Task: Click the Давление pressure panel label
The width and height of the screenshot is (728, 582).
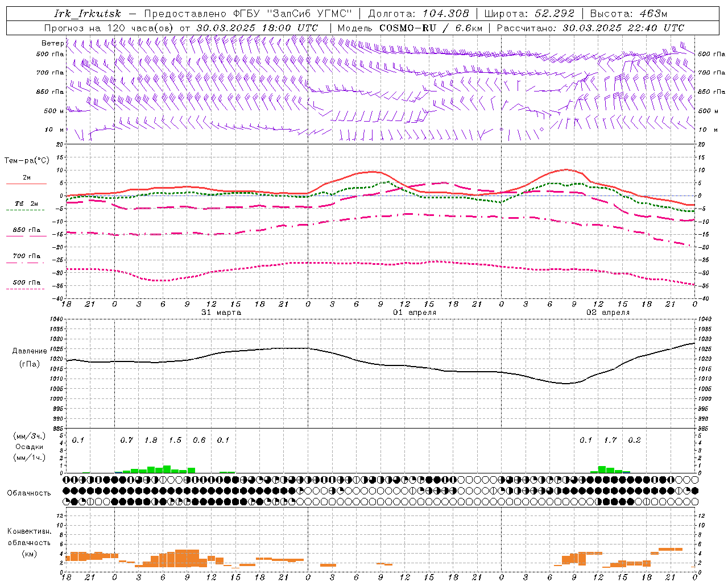Action: click(x=30, y=351)
